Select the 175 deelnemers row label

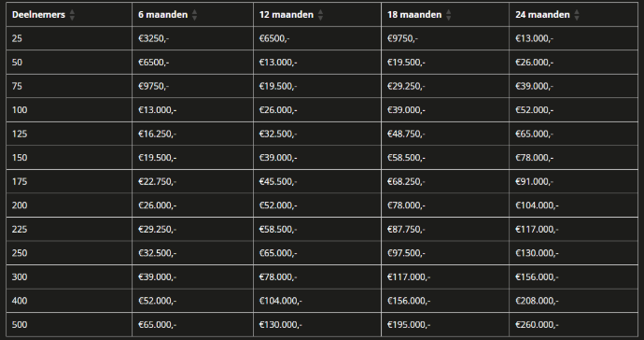[20, 182]
